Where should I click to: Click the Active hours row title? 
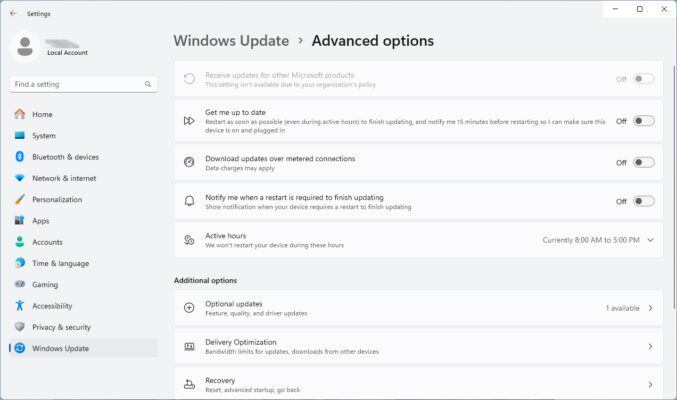225,236
